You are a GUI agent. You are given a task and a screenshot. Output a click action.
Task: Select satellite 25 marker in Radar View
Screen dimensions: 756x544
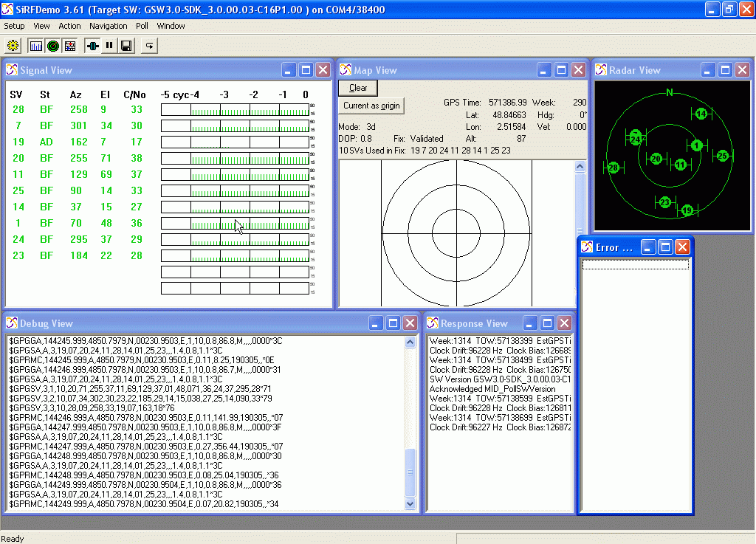722,156
